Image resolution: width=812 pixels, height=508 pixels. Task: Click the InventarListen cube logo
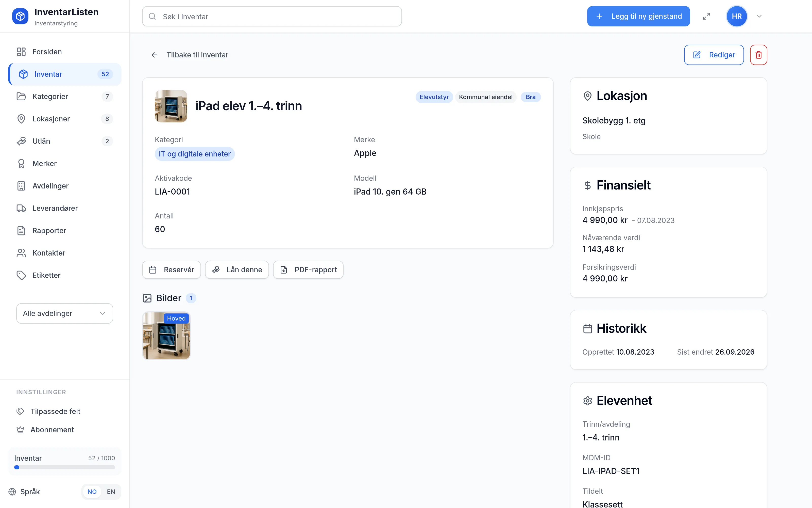point(20,16)
